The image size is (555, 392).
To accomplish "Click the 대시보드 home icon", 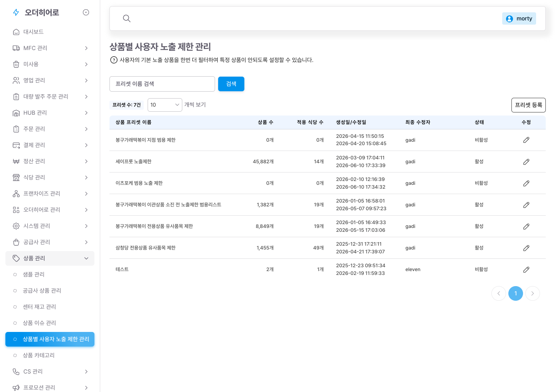I will (x=16, y=32).
